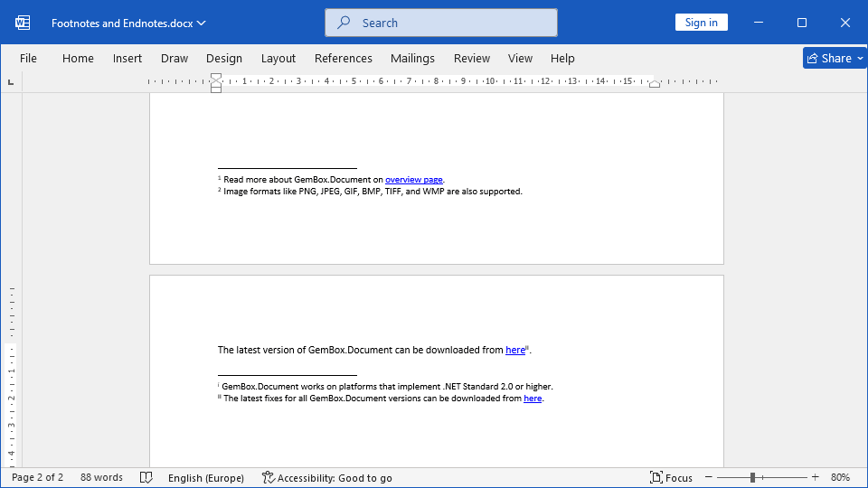Click the zoom out minus button

click(x=709, y=477)
